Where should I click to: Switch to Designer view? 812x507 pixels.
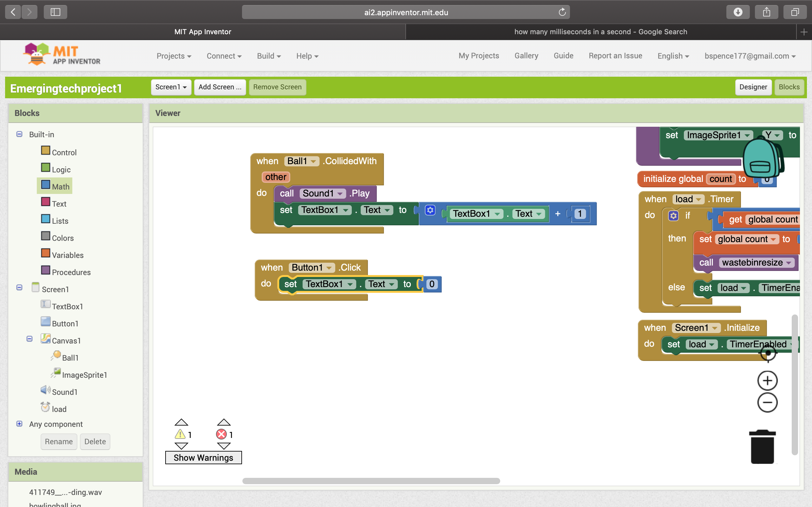(x=753, y=87)
